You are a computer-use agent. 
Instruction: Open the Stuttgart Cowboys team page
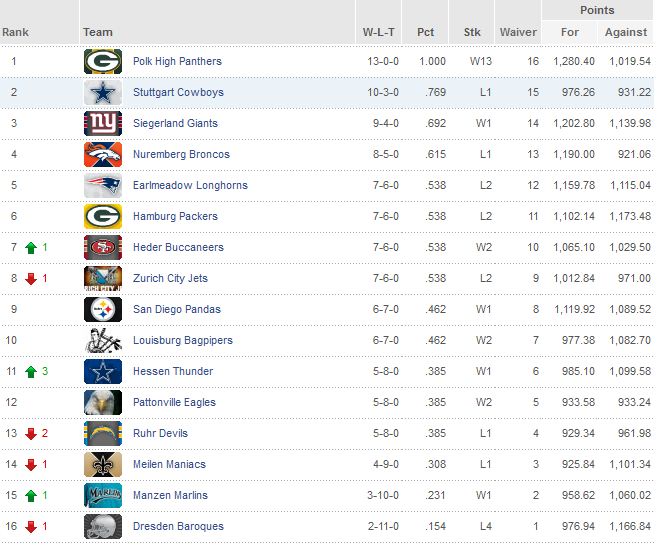(x=178, y=93)
